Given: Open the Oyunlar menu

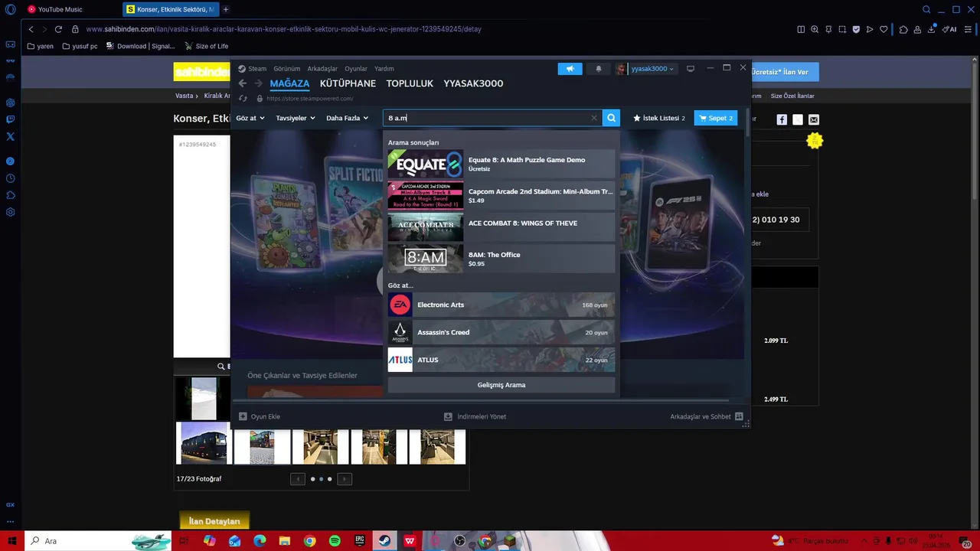Looking at the screenshot, I should (x=356, y=69).
